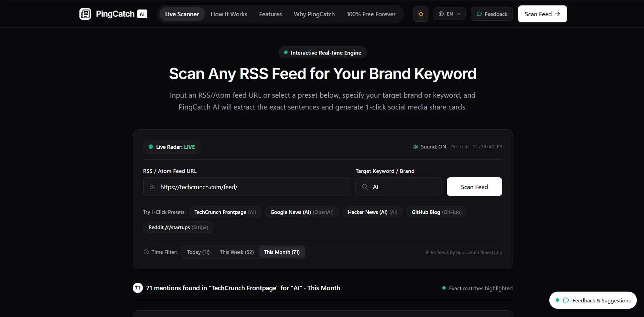Click the magnifier icon in keyword field
The height and width of the screenshot is (317, 644).
(365, 187)
